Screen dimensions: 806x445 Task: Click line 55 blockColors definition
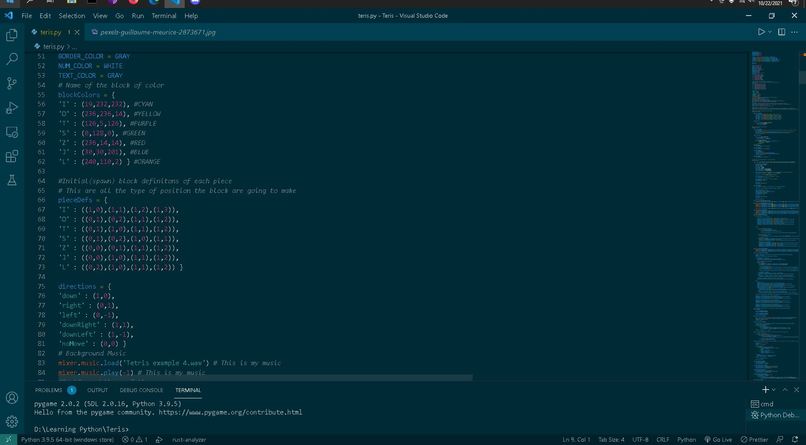[86, 95]
